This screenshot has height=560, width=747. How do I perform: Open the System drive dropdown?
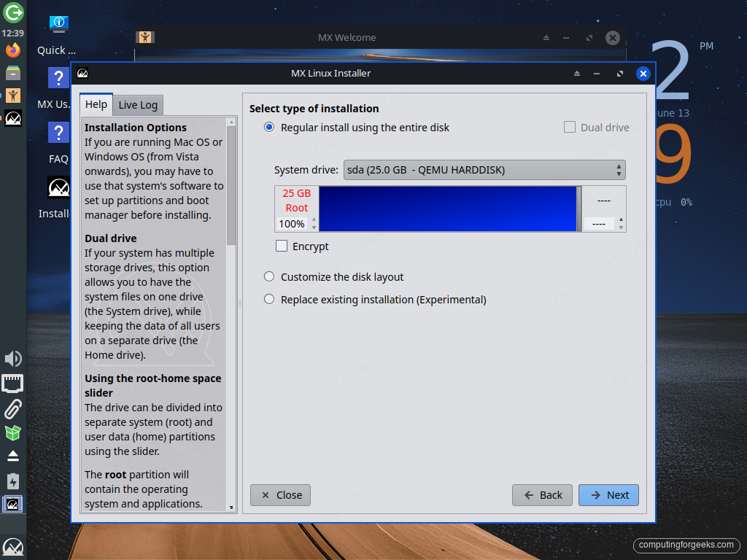[x=484, y=170]
